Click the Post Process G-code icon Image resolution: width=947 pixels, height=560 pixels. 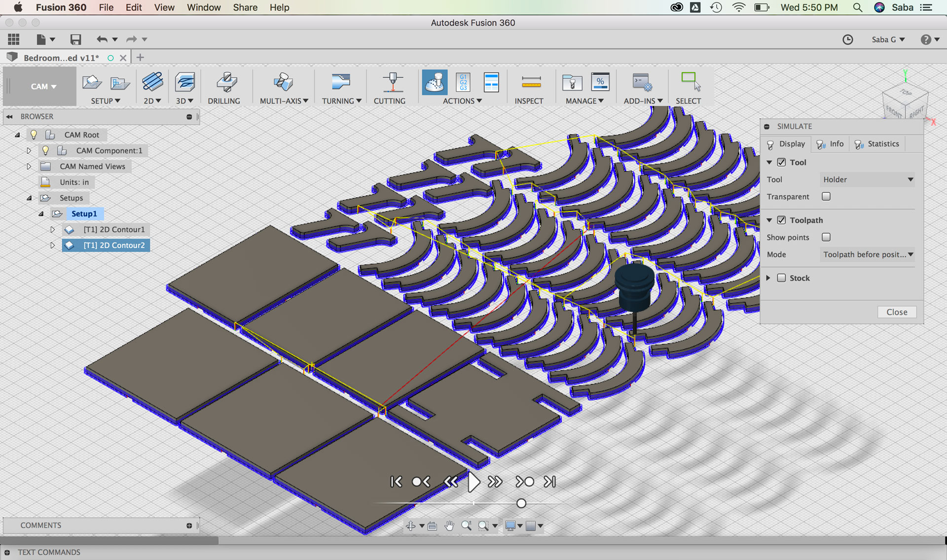463,82
